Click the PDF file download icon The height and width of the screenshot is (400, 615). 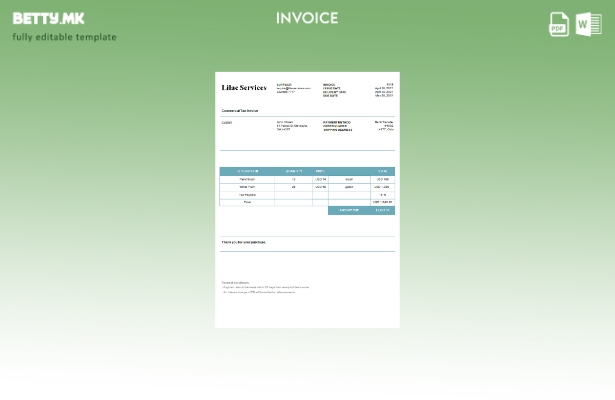(559, 25)
